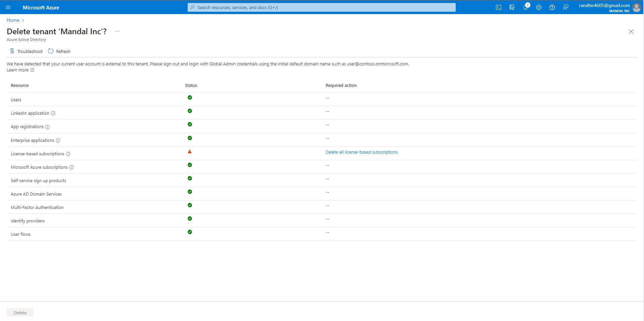Click the Azure Active Directory subtitle
The image size is (644, 321).
coord(26,40)
